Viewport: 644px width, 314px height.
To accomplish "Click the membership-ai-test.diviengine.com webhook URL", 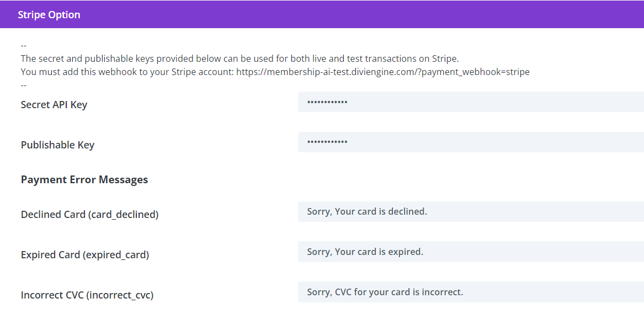I will coord(383,72).
